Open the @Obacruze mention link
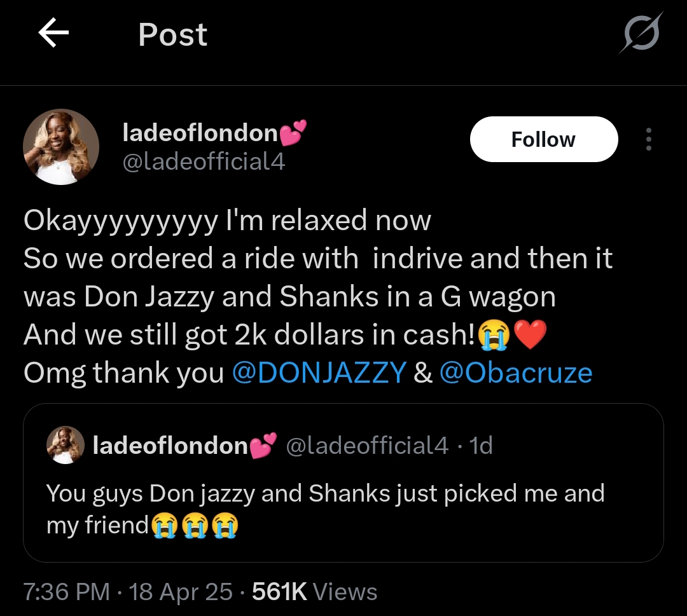The height and width of the screenshot is (616, 687). pos(515,373)
